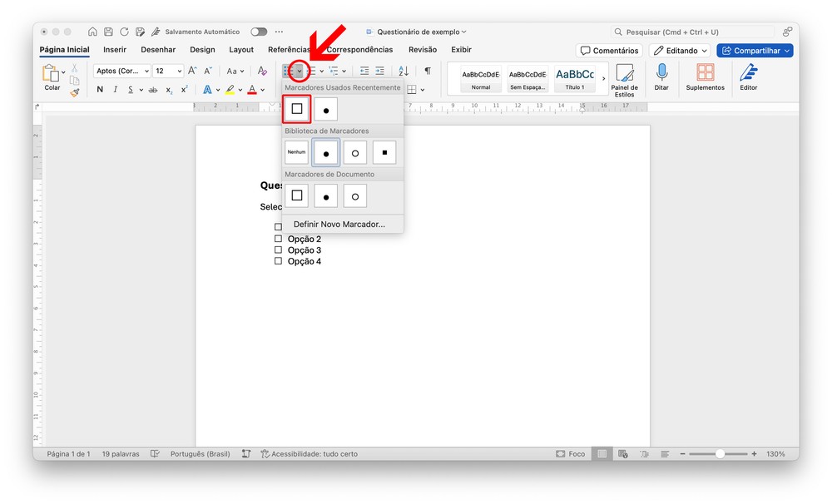Open the Editor tool
Screen dimensions: 832x504
tap(748, 73)
